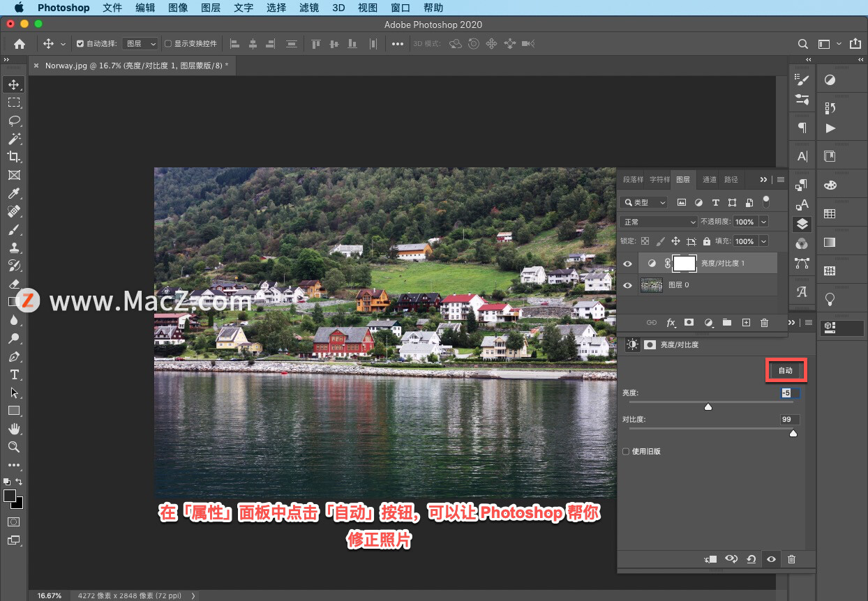Select the Zoom tool in toolbar
The height and width of the screenshot is (601, 868).
(14, 447)
